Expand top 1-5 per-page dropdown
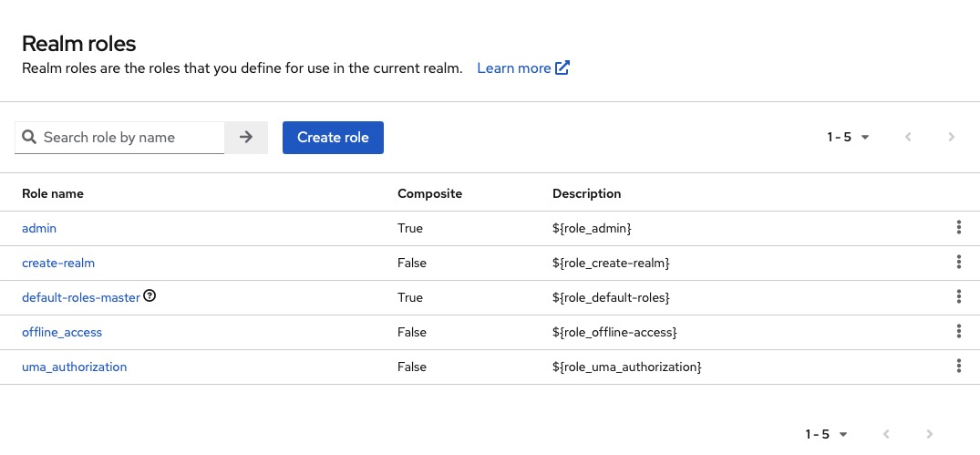The image size is (980, 455). [849, 138]
